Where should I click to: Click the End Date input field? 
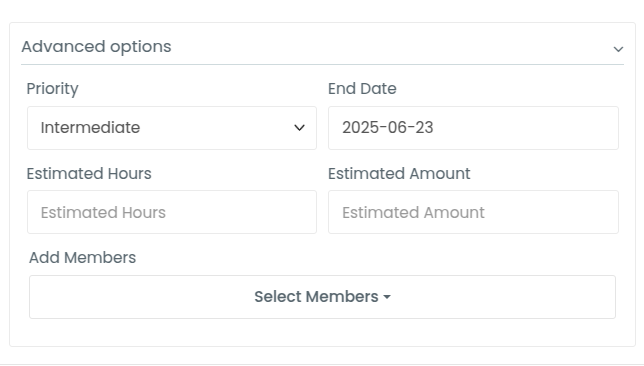(473, 128)
